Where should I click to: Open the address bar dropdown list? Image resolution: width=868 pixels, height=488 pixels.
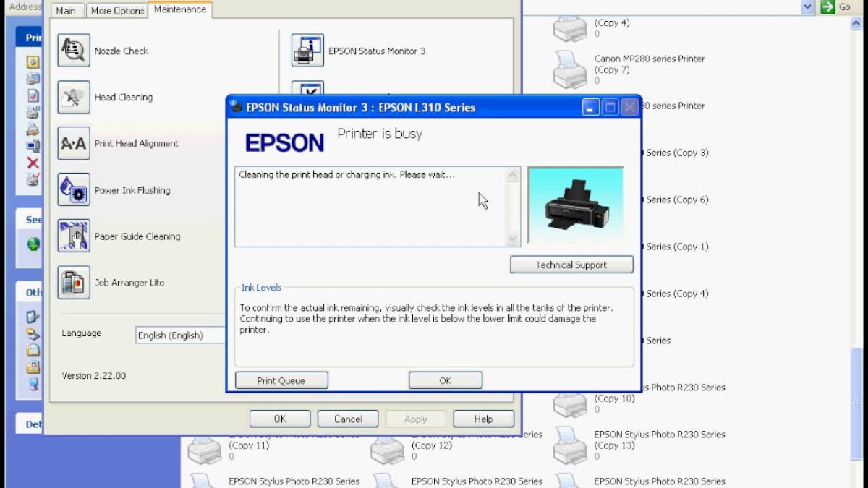tap(808, 7)
